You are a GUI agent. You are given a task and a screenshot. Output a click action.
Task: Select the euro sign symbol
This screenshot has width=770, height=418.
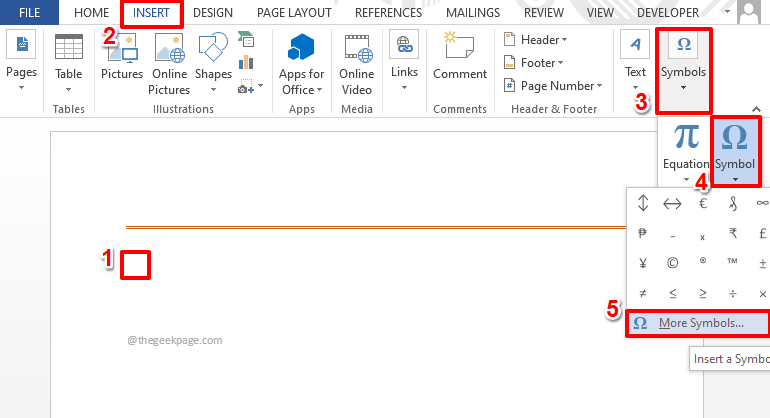[703, 203]
